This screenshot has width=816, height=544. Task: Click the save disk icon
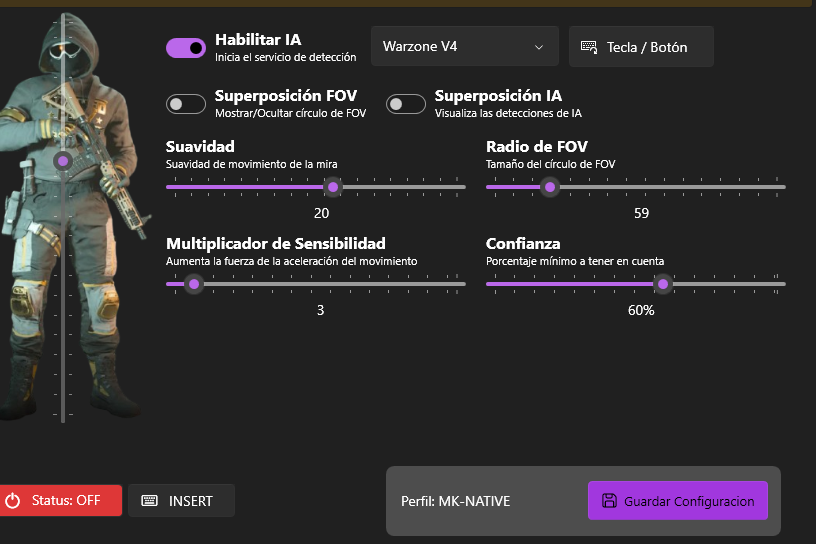608,501
